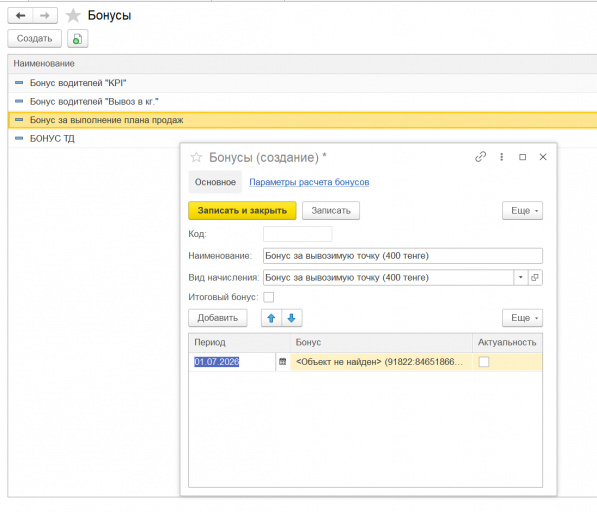Viewport: 597px width, 512px height.
Task: Click the Добавить button
Action: point(218,318)
